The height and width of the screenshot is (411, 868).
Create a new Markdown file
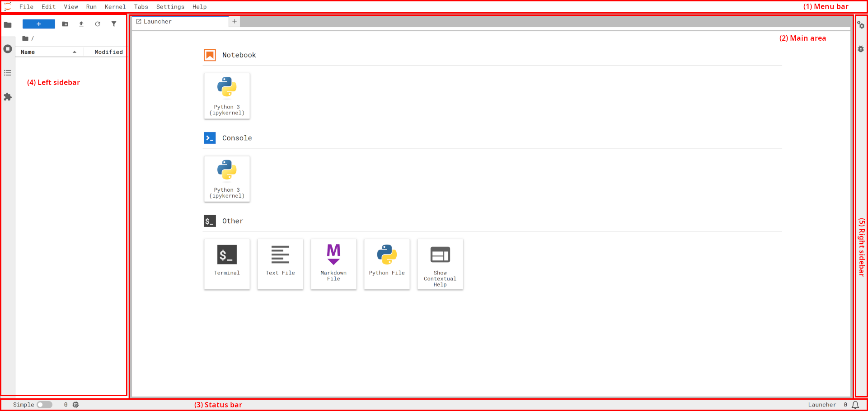pos(333,264)
